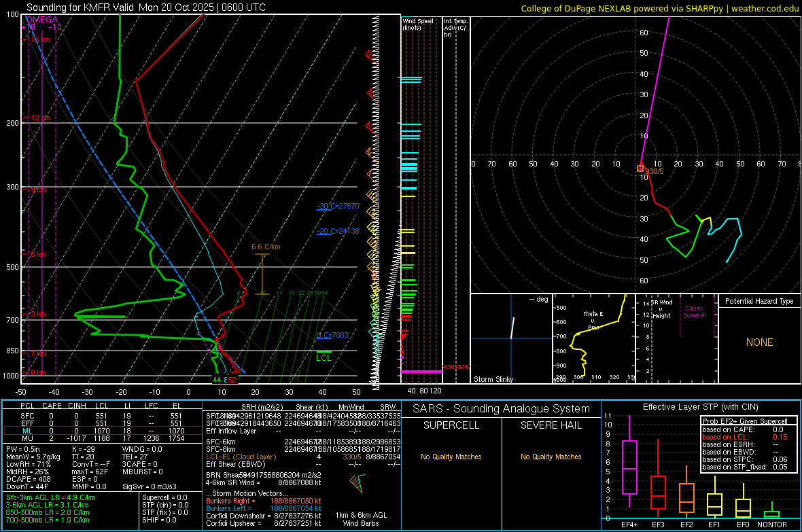
Task: Click the red 52 surface temperature value
Action: tap(232, 380)
